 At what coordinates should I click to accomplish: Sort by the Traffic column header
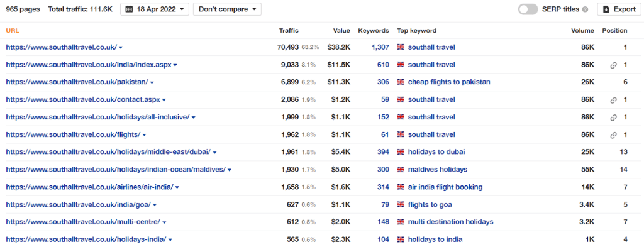tap(289, 30)
